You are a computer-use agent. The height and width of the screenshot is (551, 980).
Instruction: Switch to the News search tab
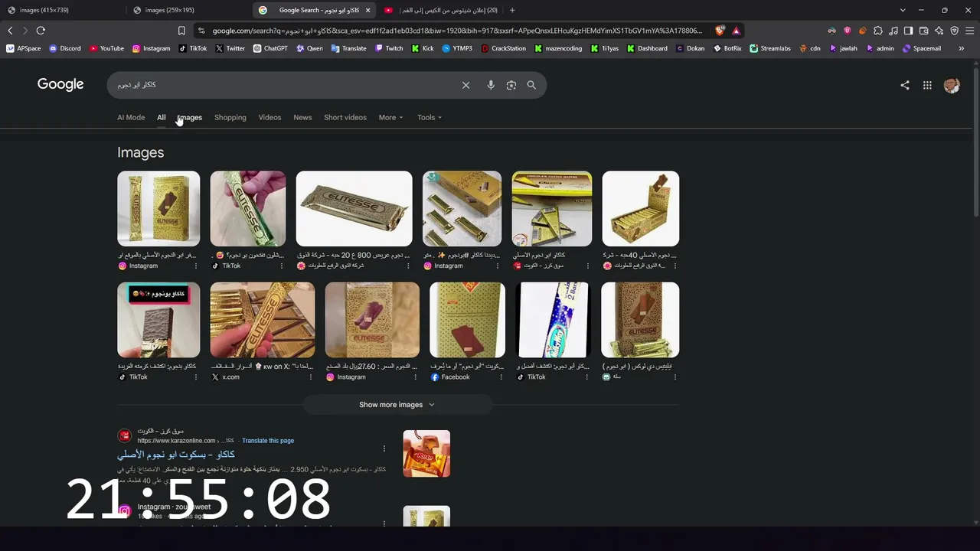(302, 117)
